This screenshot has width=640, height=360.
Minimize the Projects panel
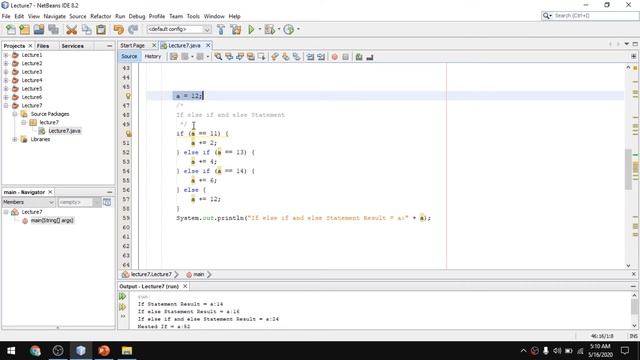click(x=109, y=46)
